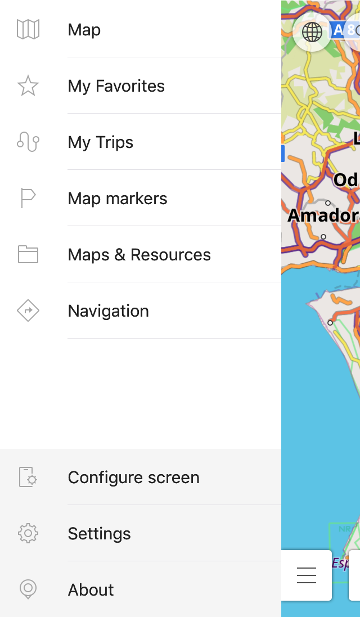Click the gear settings icon
The height and width of the screenshot is (617, 360).
coord(28,534)
